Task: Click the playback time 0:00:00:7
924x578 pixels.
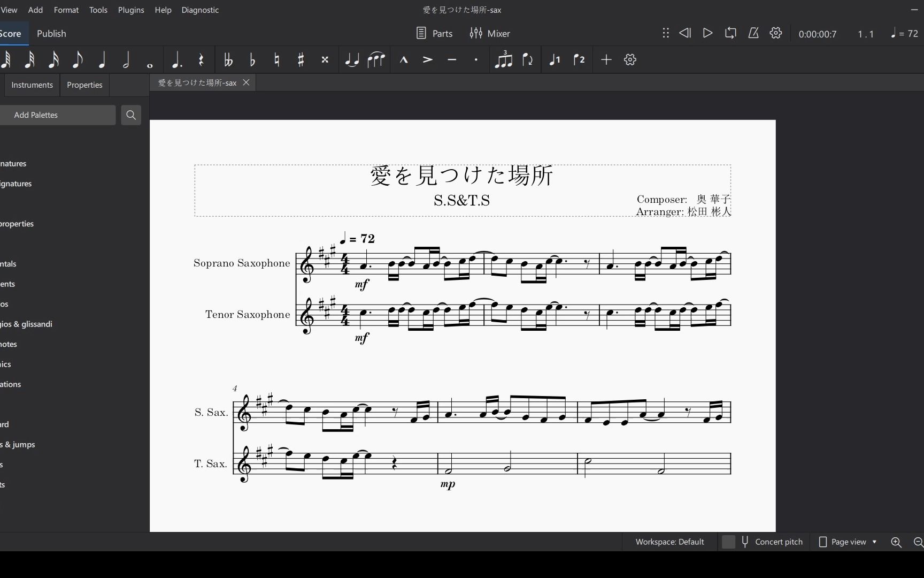Action: click(818, 34)
